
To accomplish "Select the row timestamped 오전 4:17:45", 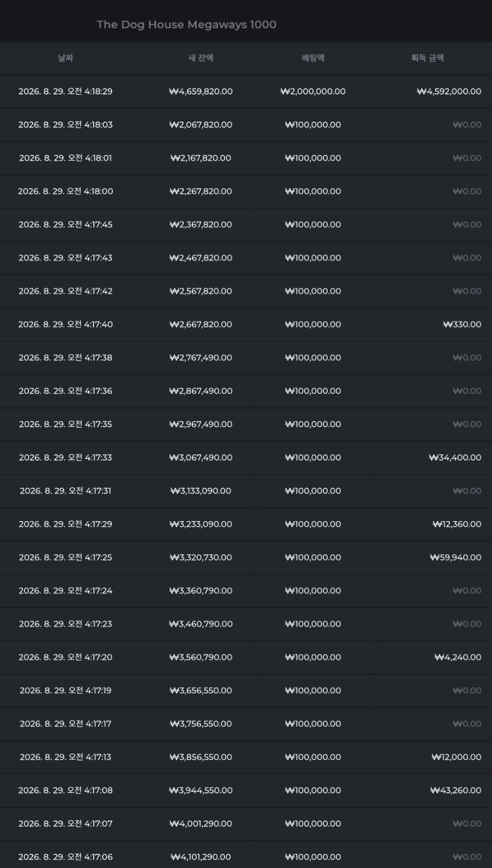I will [x=246, y=225].
